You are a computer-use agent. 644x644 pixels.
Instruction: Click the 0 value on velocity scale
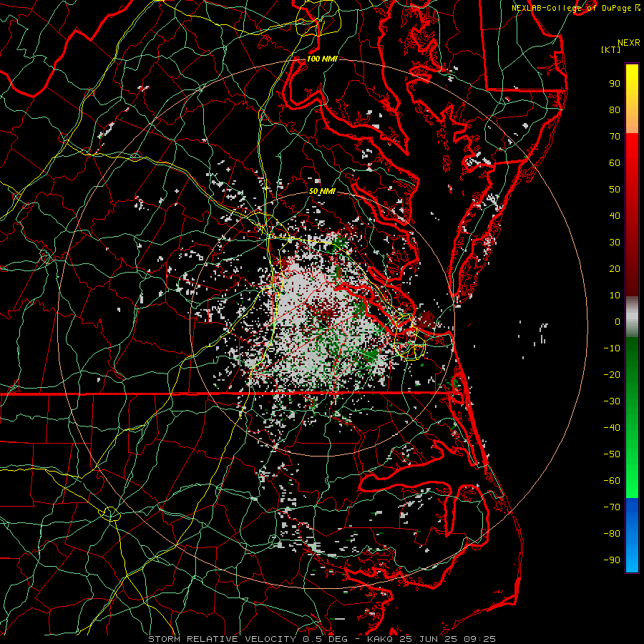click(x=618, y=322)
